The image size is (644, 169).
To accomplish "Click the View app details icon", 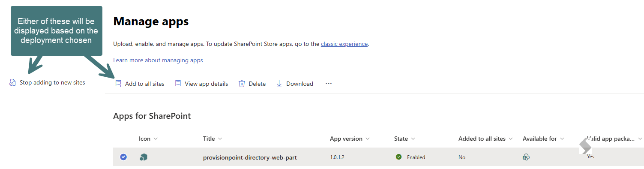I will (x=178, y=84).
